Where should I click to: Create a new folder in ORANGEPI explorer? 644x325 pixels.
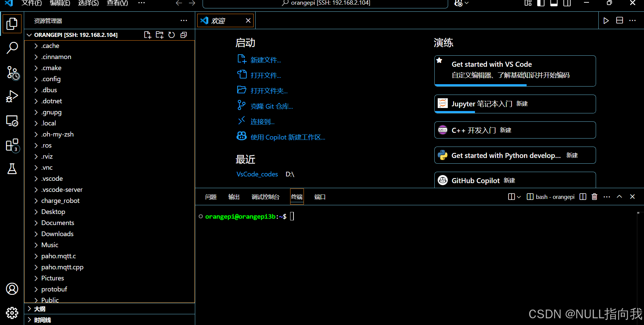160,35
